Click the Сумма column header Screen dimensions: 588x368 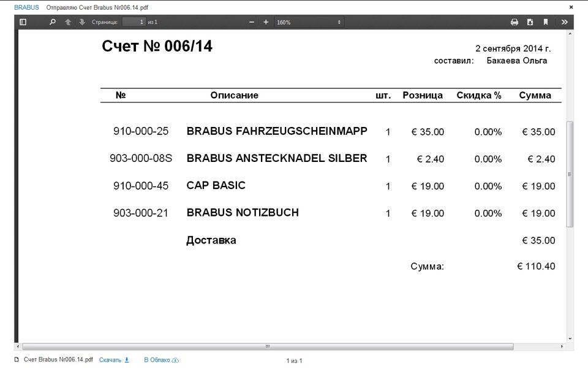(535, 95)
